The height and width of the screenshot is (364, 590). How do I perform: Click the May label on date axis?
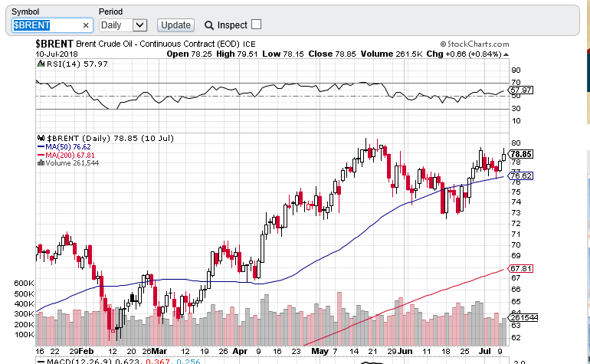[320, 351]
